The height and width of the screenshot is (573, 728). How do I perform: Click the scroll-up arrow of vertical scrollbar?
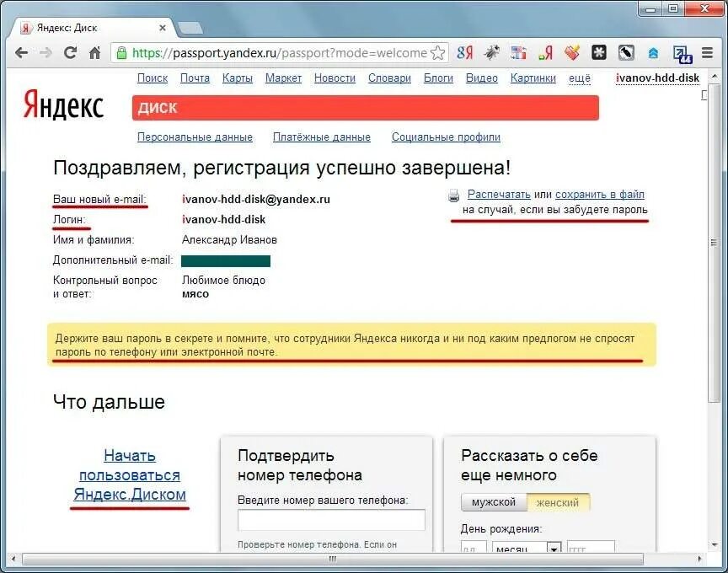(x=714, y=75)
